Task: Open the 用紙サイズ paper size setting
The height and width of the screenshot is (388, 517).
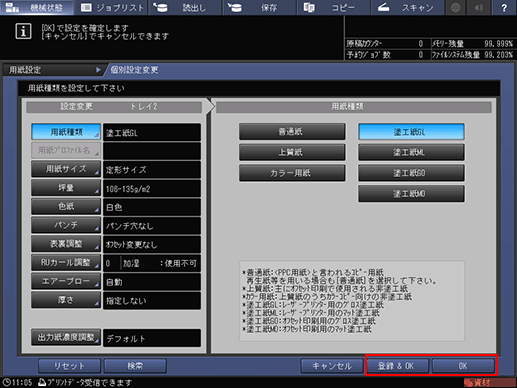Action: 66,169
